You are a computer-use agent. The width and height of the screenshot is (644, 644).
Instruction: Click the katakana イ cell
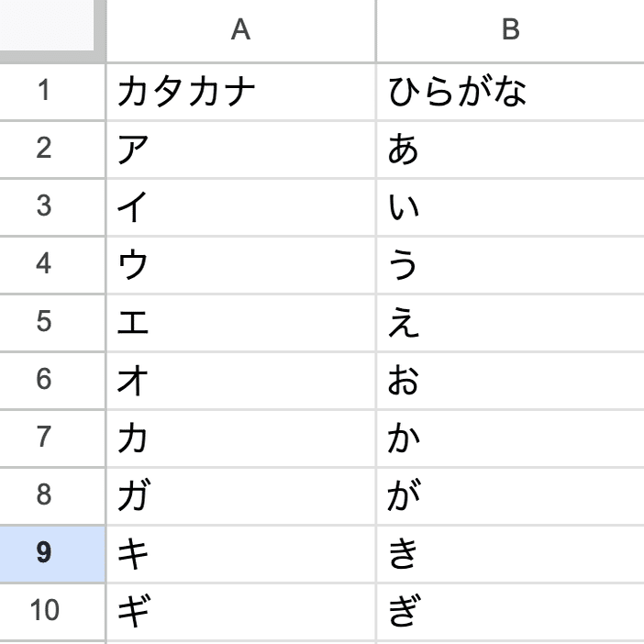coord(240,207)
